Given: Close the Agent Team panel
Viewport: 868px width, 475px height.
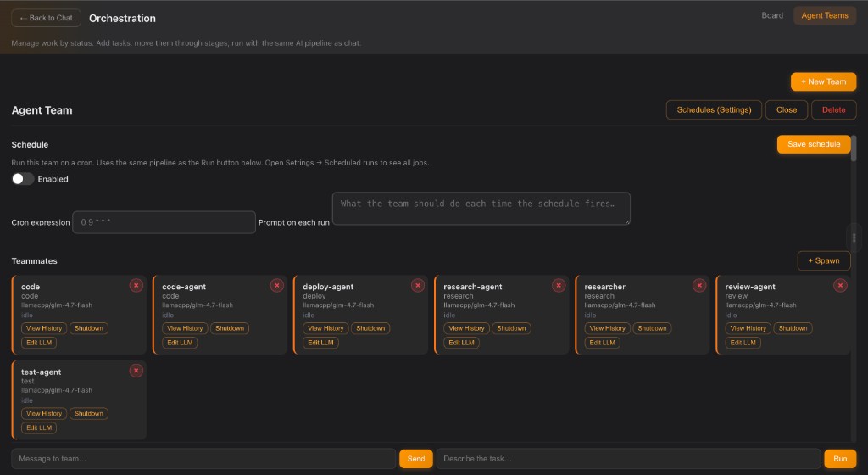Looking at the screenshot, I should click(x=787, y=109).
